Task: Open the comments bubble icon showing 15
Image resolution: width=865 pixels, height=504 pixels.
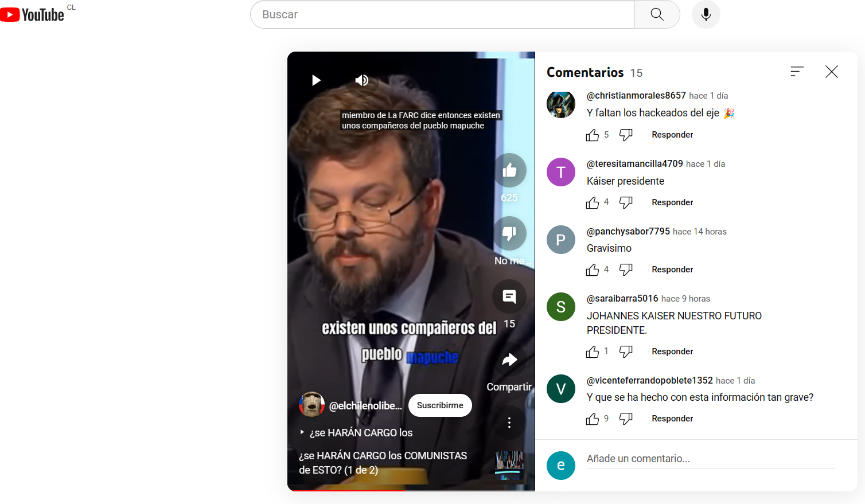Action: point(509,296)
